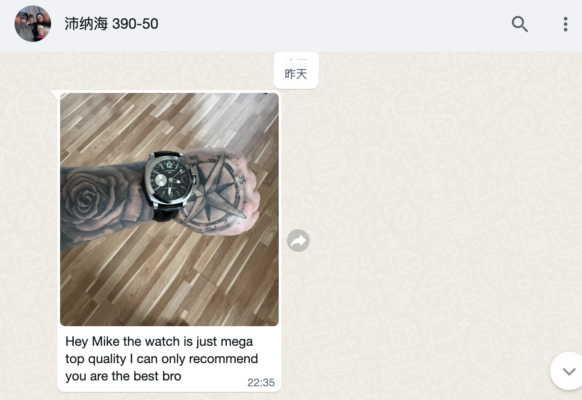Open the three-dot more options menu
The width and height of the screenshot is (582, 400).
[x=565, y=24]
